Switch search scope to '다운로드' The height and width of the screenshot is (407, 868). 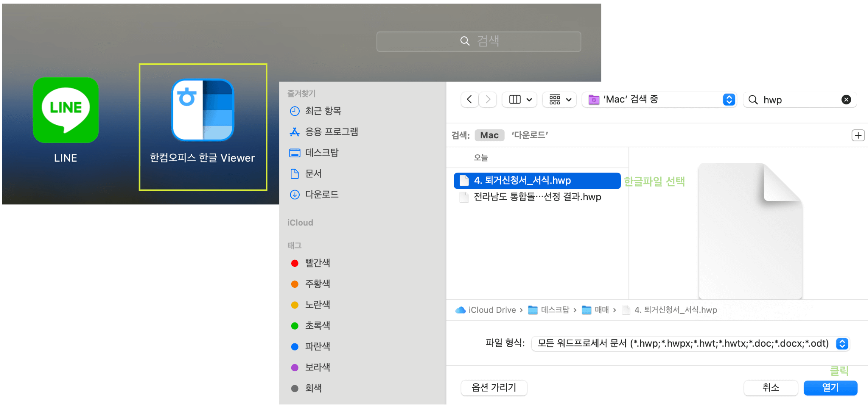pyautogui.click(x=529, y=135)
